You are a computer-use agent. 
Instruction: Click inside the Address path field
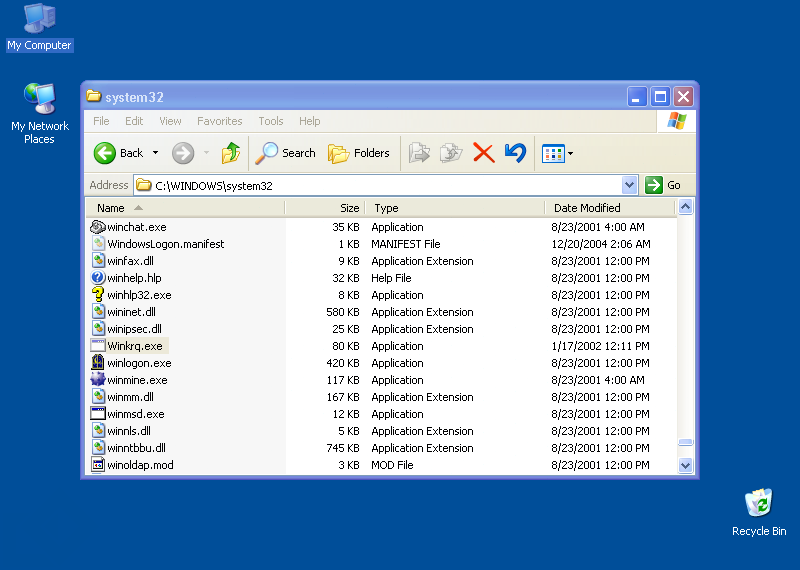pos(378,185)
